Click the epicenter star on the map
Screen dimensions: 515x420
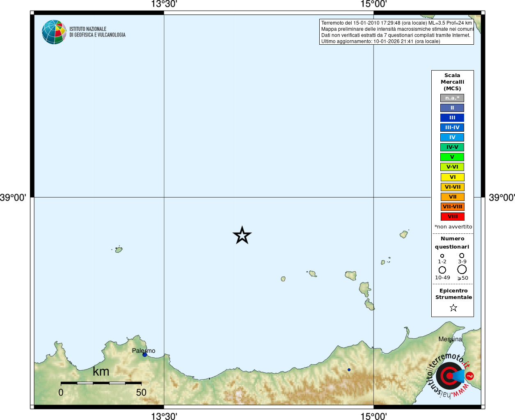pyautogui.click(x=242, y=235)
